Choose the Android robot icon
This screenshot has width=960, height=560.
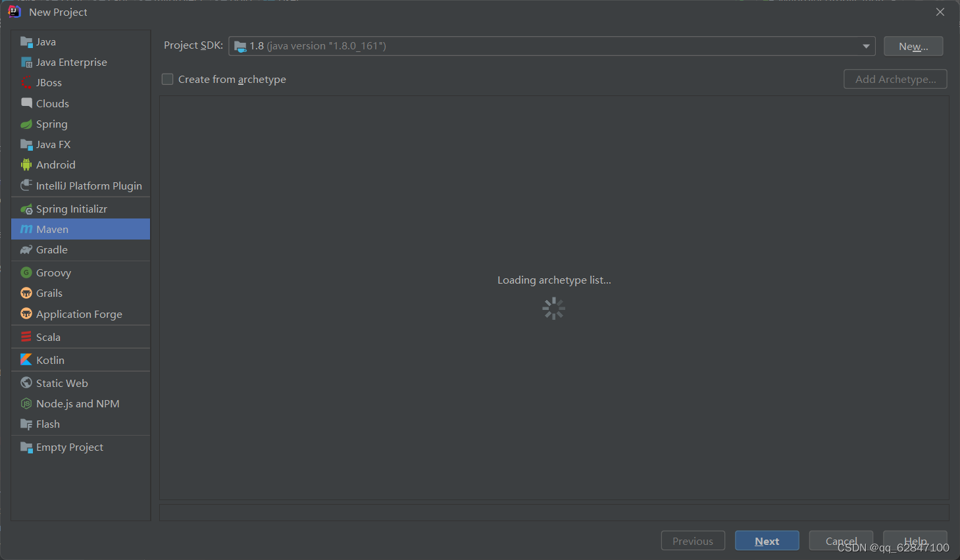point(26,165)
